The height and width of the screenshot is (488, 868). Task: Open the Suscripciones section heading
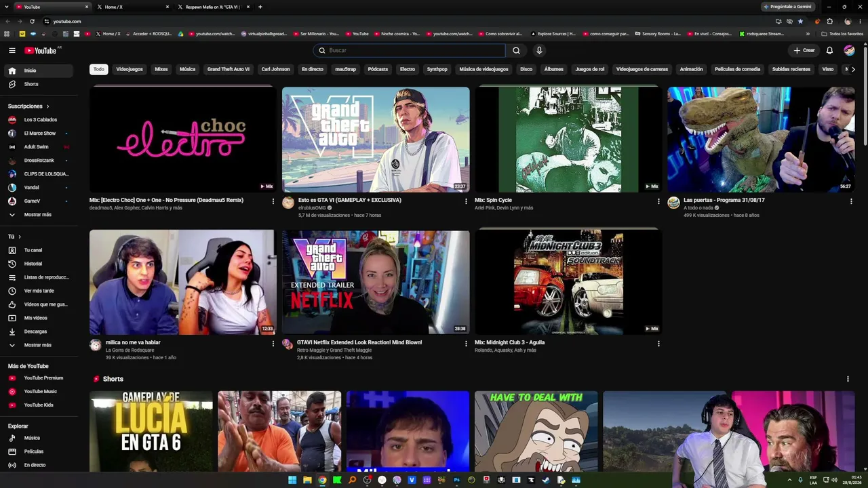click(28, 106)
